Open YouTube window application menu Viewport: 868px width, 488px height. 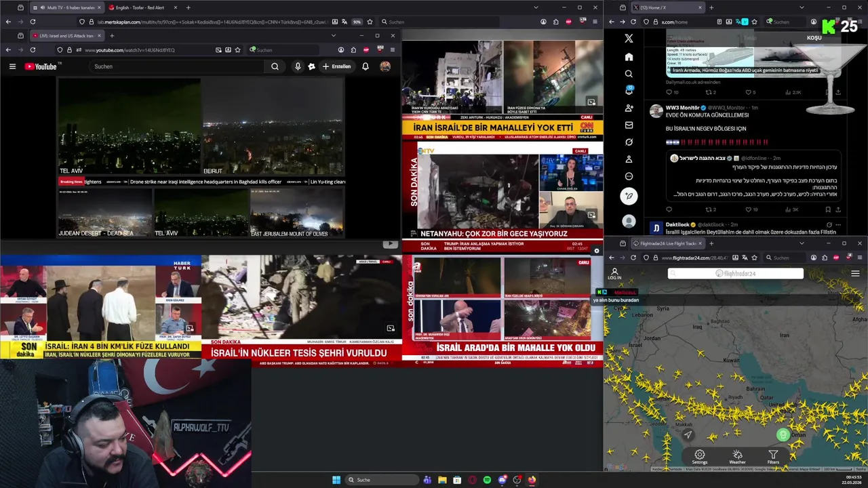392,50
